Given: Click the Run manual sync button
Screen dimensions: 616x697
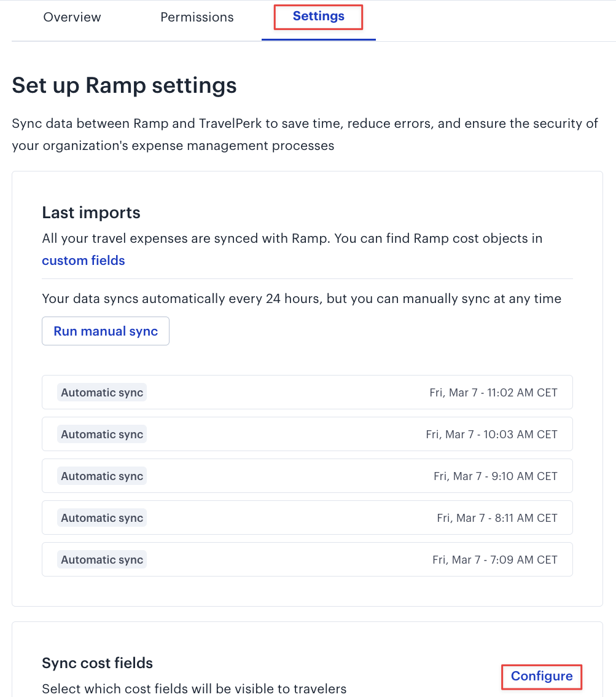Looking at the screenshot, I should pos(106,331).
